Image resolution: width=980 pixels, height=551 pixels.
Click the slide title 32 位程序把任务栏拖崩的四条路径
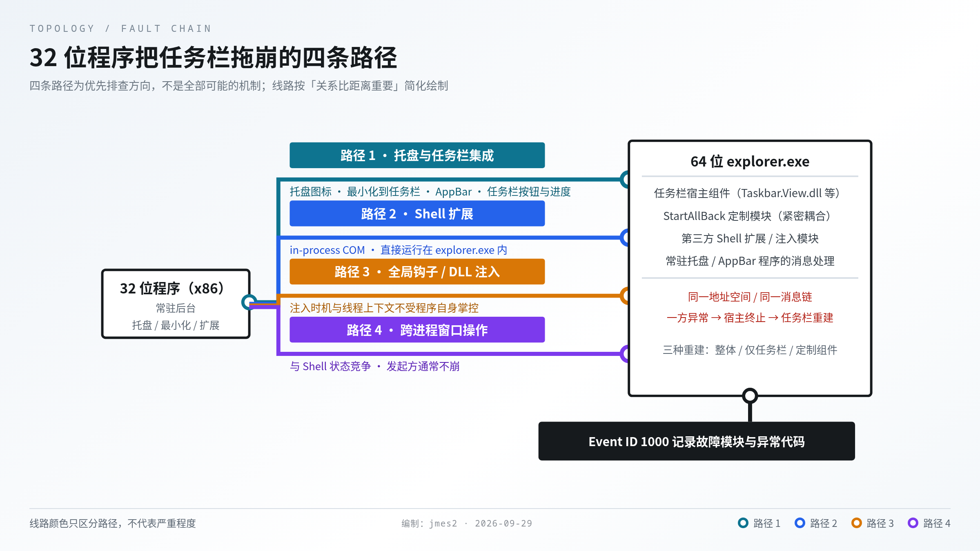(213, 58)
